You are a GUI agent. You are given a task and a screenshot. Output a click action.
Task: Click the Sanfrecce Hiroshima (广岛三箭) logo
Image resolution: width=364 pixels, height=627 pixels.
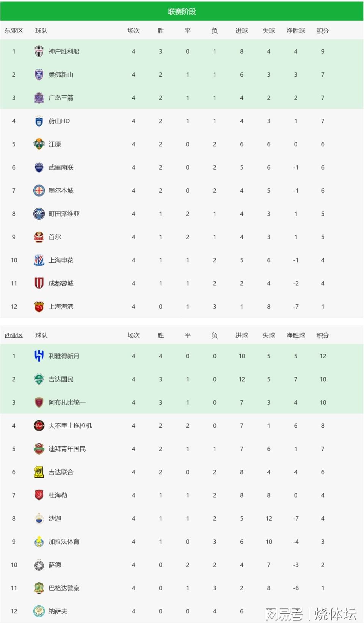click(39, 98)
